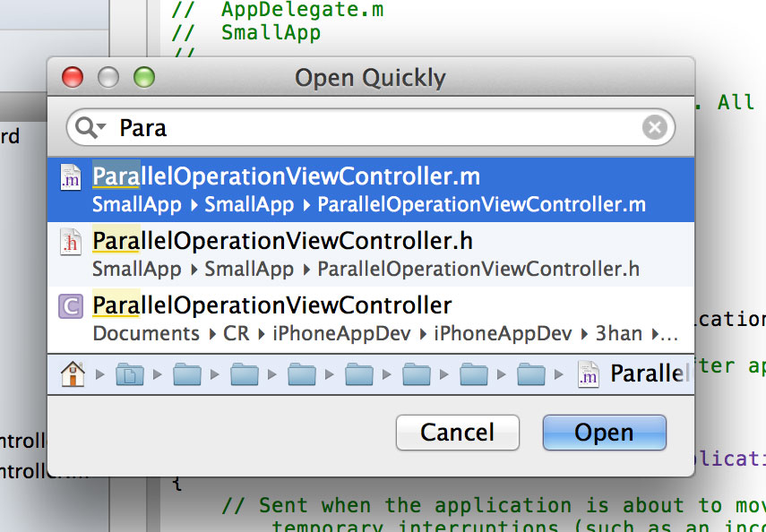Click the .m file icon in the path bar
This screenshot has width=766, height=532.
(x=589, y=374)
